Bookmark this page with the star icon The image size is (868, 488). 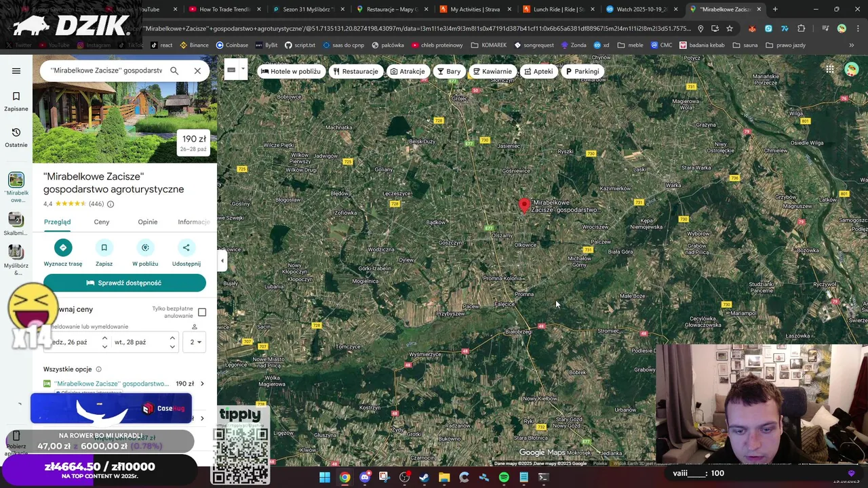click(x=730, y=28)
